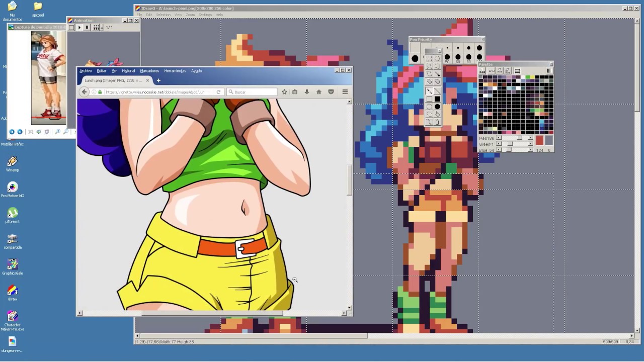Close the Lunch.png tab

click(147, 80)
